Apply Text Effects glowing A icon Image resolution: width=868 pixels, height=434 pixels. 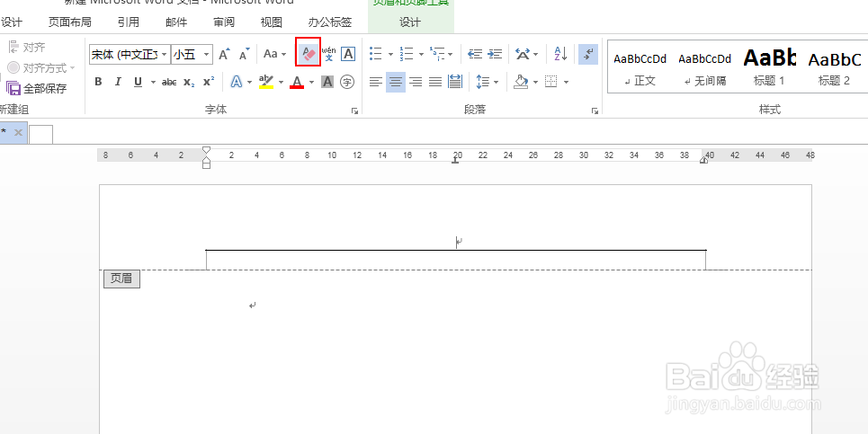pyautogui.click(x=237, y=82)
